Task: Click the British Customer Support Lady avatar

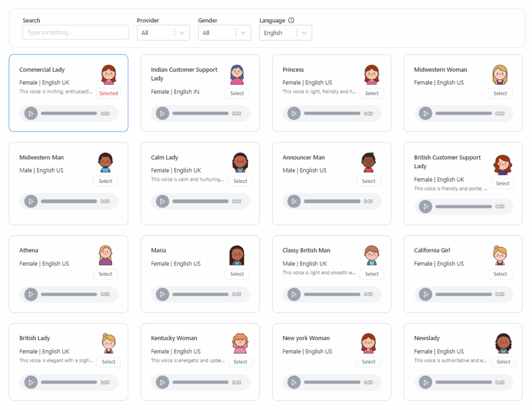Action: 502,165
